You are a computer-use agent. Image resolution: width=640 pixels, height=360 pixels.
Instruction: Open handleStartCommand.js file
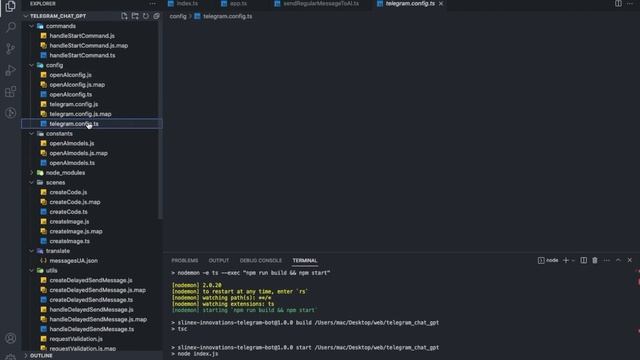[82, 36]
